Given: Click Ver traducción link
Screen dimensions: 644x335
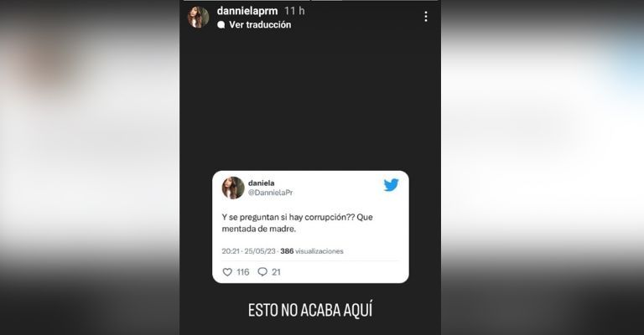Looking at the screenshot, I should click(x=260, y=24).
